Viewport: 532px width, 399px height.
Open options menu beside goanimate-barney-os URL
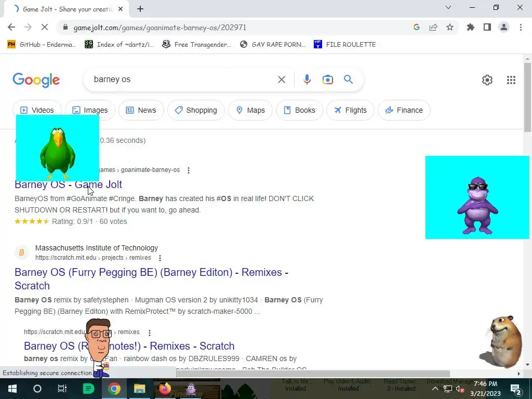pyautogui.click(x=188, y=170)
